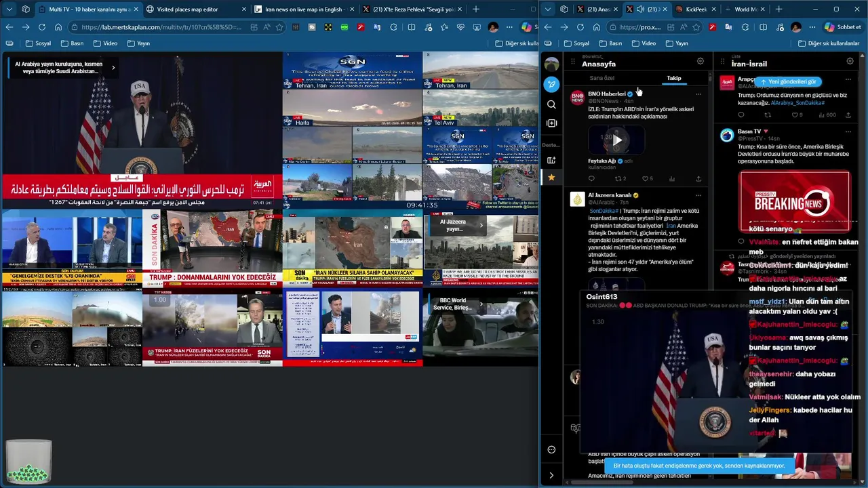
Task: Select the TRUMP DONANMALARINI YOK EDECEĞİZ stream tile
Action: 212,249
